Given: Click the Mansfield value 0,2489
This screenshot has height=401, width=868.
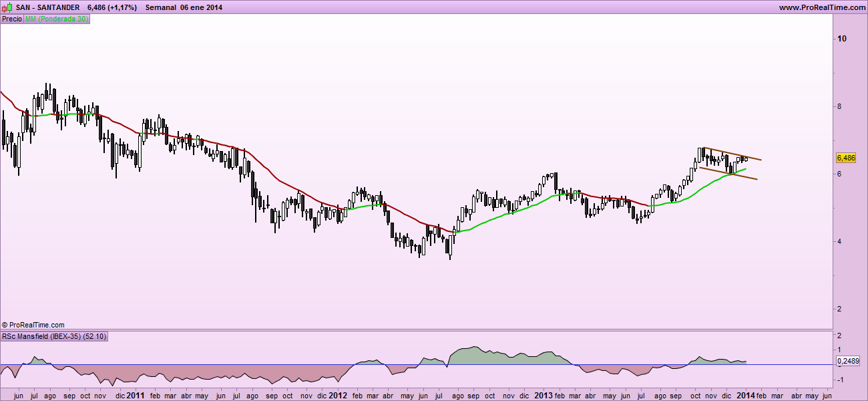Looking at the screenshot, I should (x=847, y=362).
